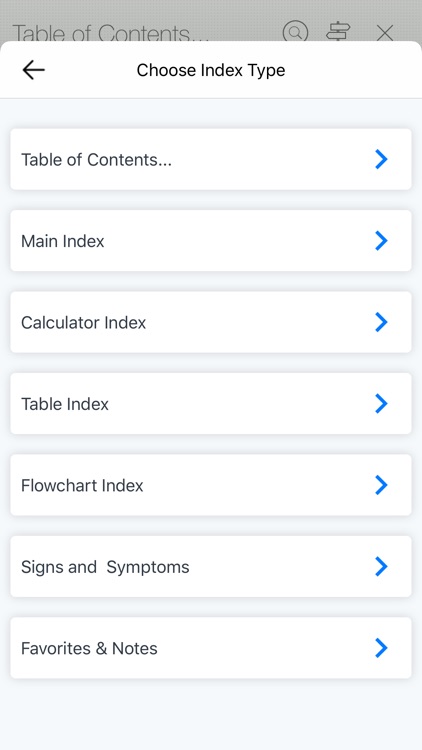
Task: Tap the Flowchart Index arrow icon
Action: click(x=381, y=485)
